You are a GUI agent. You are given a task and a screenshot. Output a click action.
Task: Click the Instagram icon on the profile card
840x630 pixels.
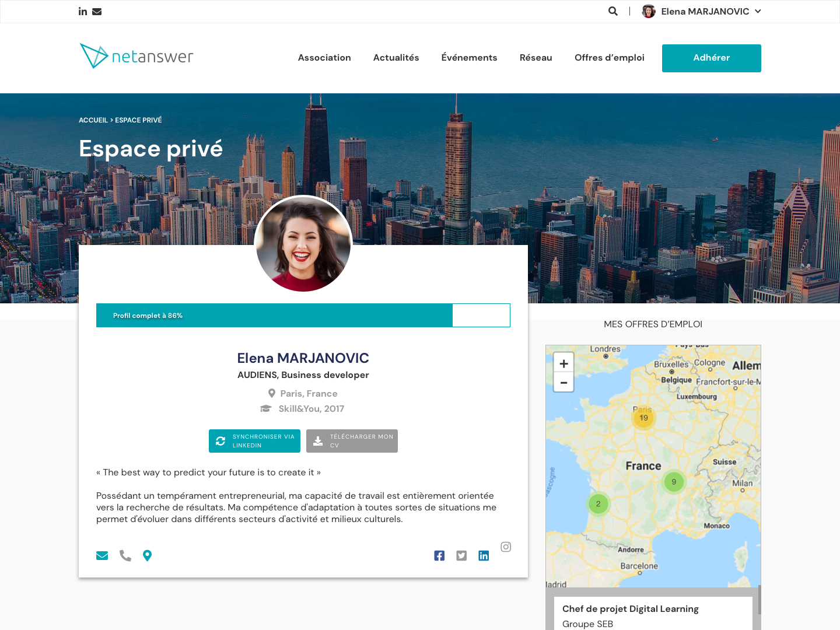pos(506,547)
